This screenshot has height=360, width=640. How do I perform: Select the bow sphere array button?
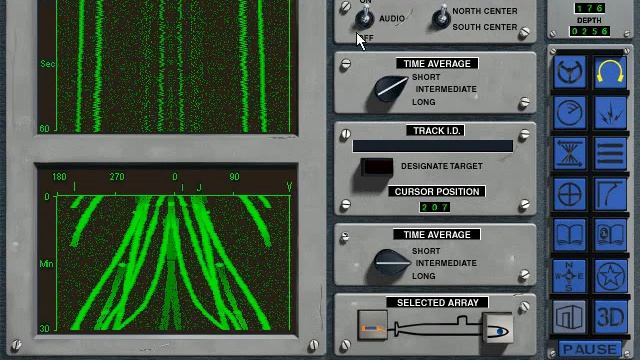point(498,329)
